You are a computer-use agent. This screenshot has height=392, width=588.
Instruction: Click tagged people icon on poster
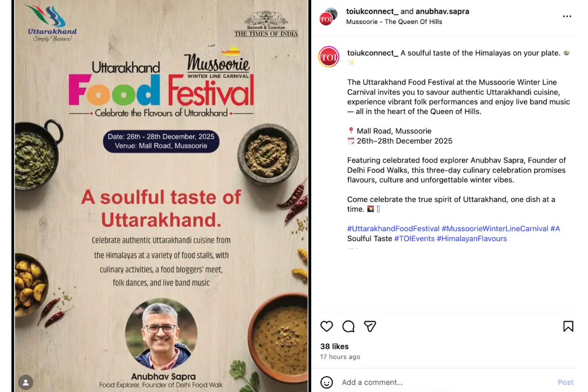(25, 382)
